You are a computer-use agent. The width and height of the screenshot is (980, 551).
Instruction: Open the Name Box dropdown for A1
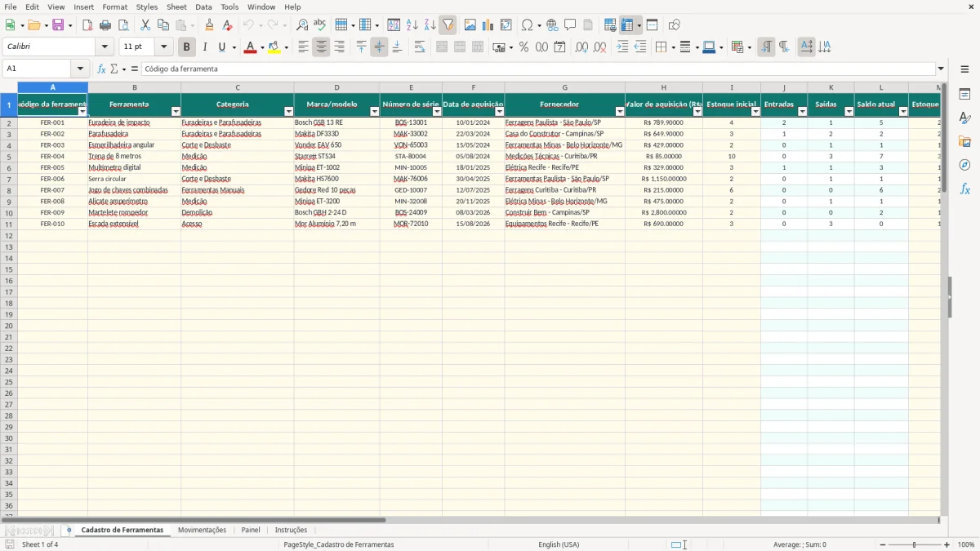click(80, 69)
